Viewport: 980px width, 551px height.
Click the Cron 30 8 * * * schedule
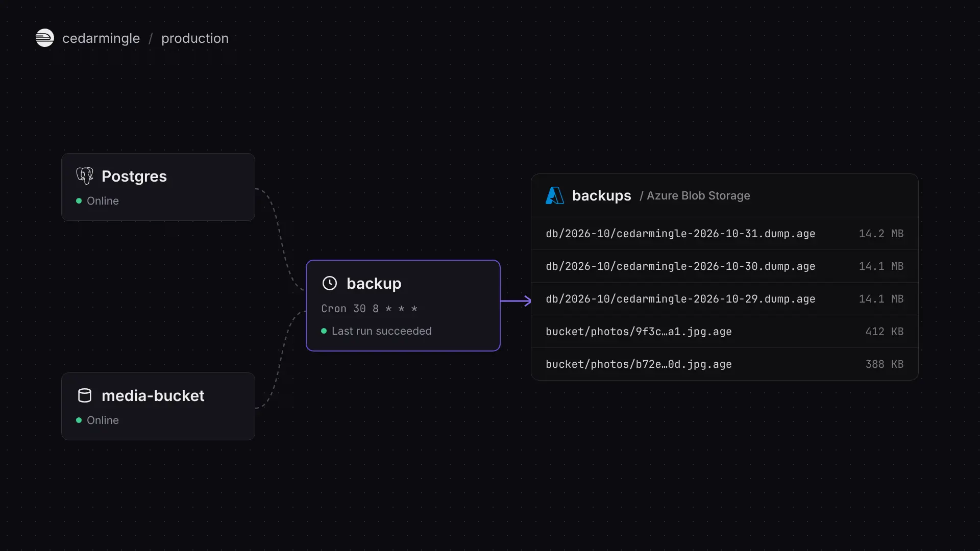coord(370,309)
